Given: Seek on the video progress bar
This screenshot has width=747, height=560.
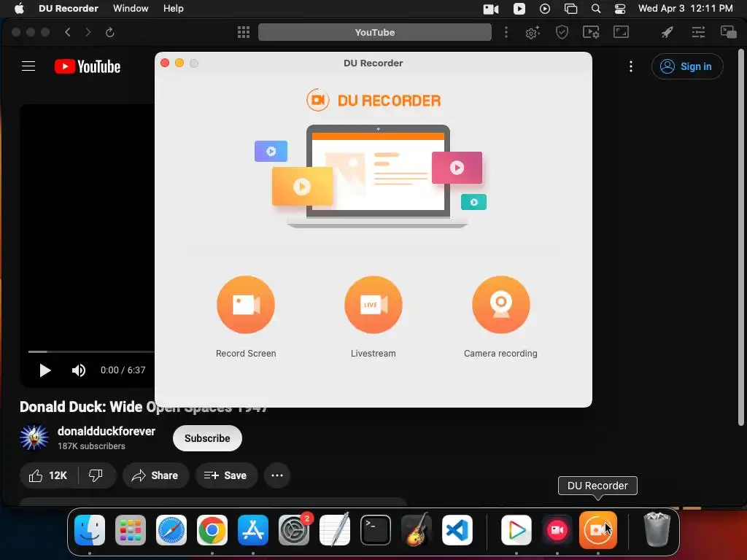Looking at the screenshot, I should (90, 352).
